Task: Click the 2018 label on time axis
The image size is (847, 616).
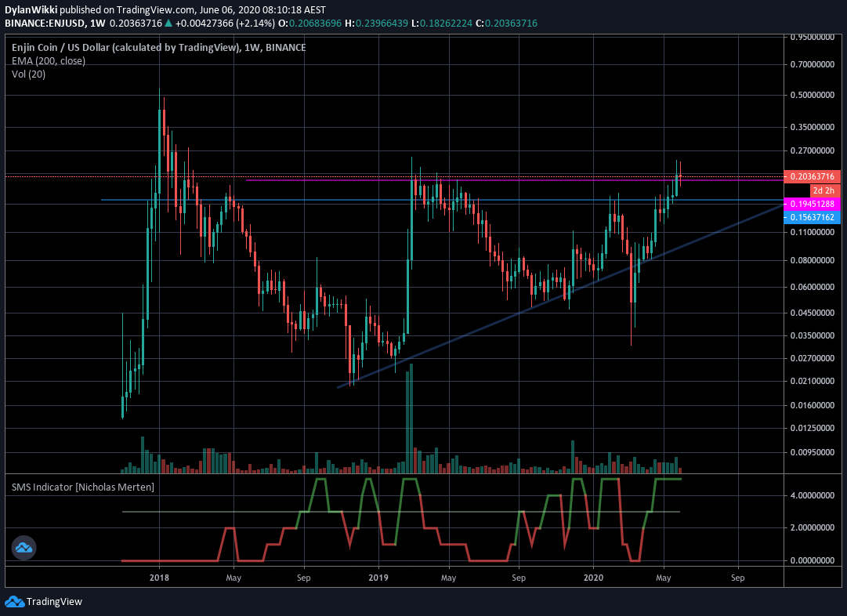Action: 159,578
